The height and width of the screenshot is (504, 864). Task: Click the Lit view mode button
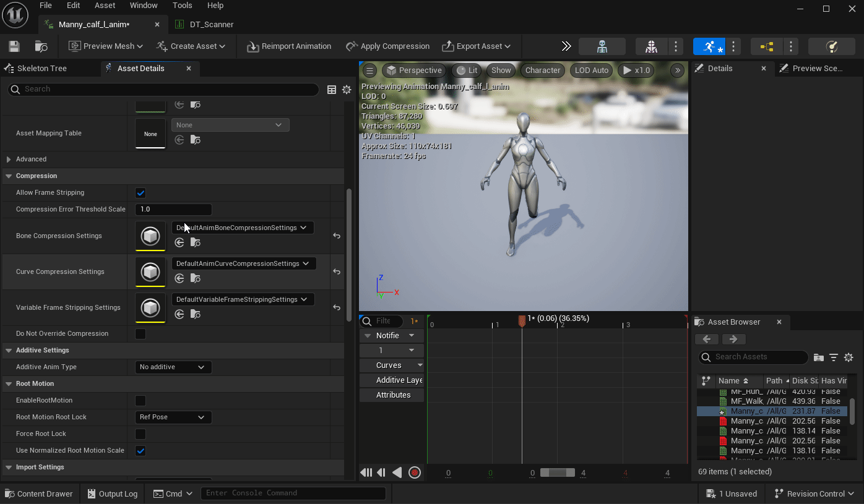coord(467,70)
